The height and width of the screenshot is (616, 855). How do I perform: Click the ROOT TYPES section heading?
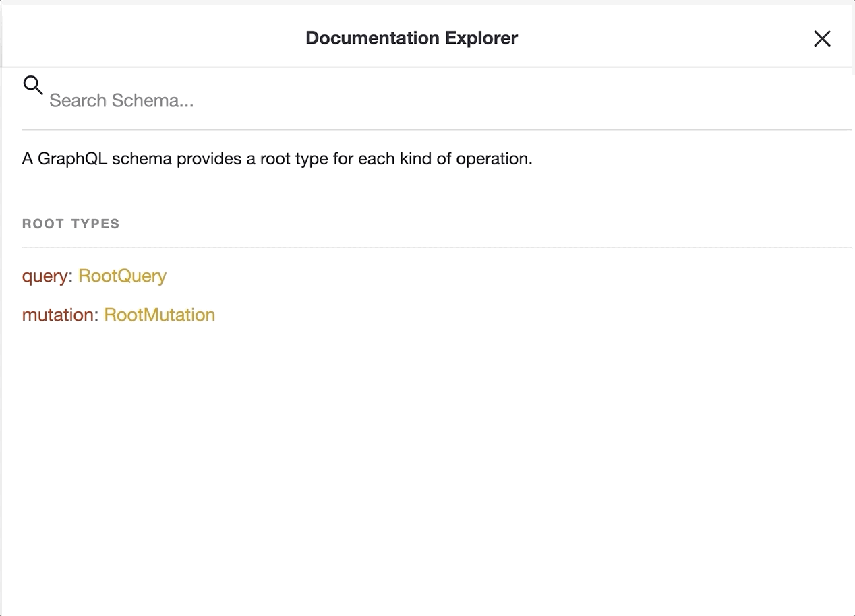coord(71,223)
